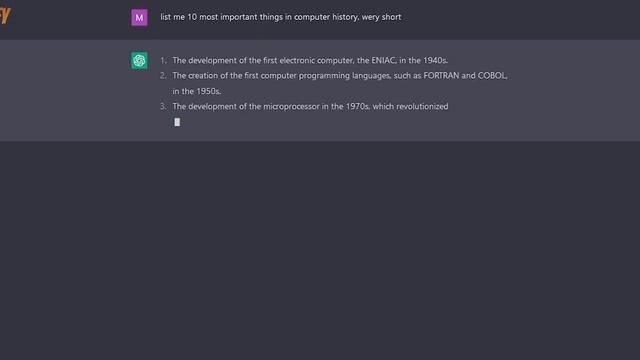The height and width of the screenshot is (360, 640).
Task: Click the white typing cursor block
Action: coord(177,122)
